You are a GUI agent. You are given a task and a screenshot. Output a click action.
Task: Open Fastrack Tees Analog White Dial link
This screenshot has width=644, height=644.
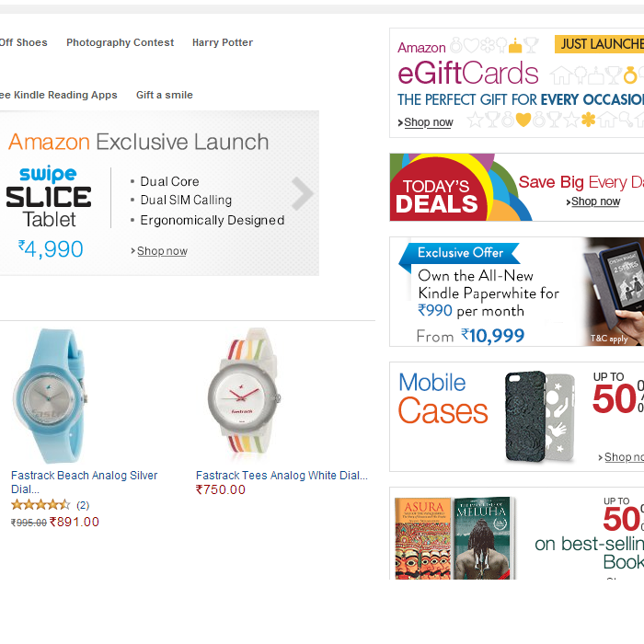click(x=282, y=476)
